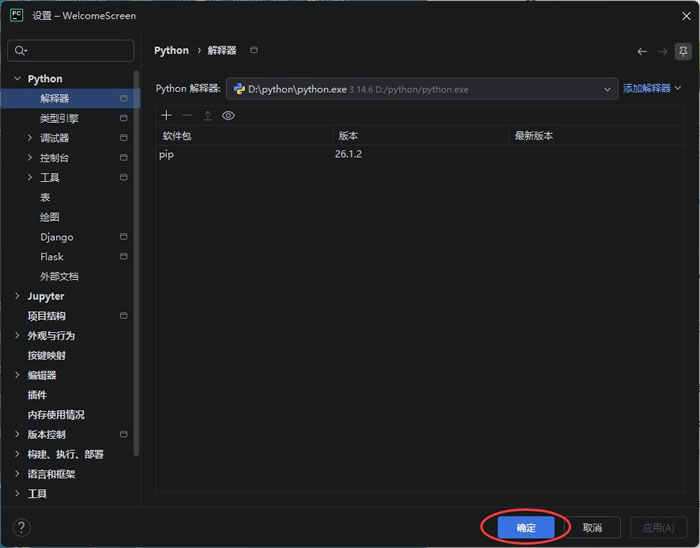Expand the 外观与行为 tree node
This screenshot has width=700, height=548.
[x=17, y=335]
